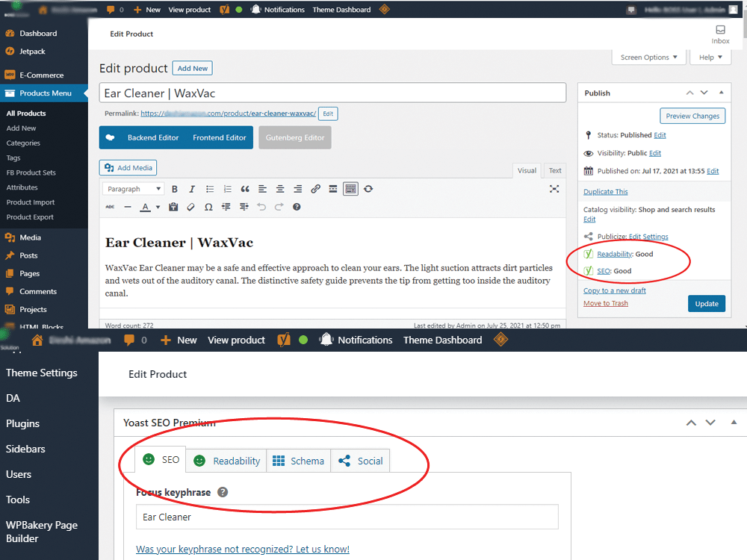Open distraction-free fullscreen mode icon
Viewport: 747px width, 560px height.
tap(554, 189)
